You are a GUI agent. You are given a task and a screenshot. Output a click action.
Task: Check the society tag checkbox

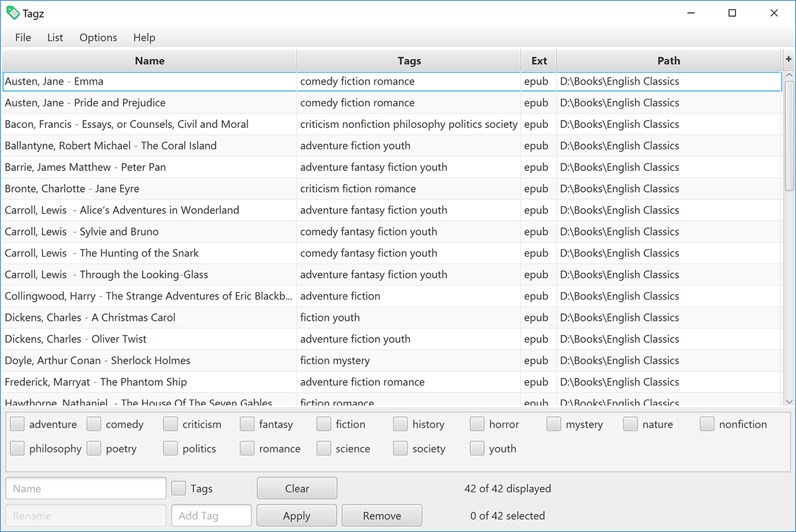pyautogui.click(x=400, y=448)
